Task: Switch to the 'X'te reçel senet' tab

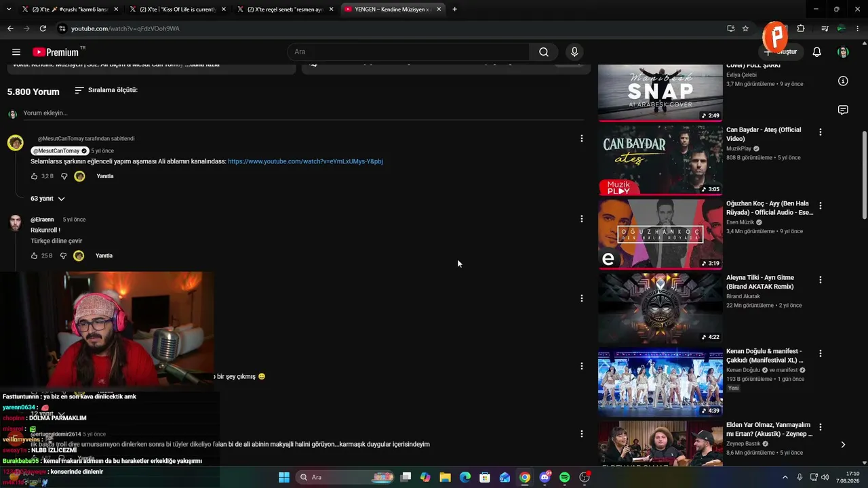Action: 285,9
